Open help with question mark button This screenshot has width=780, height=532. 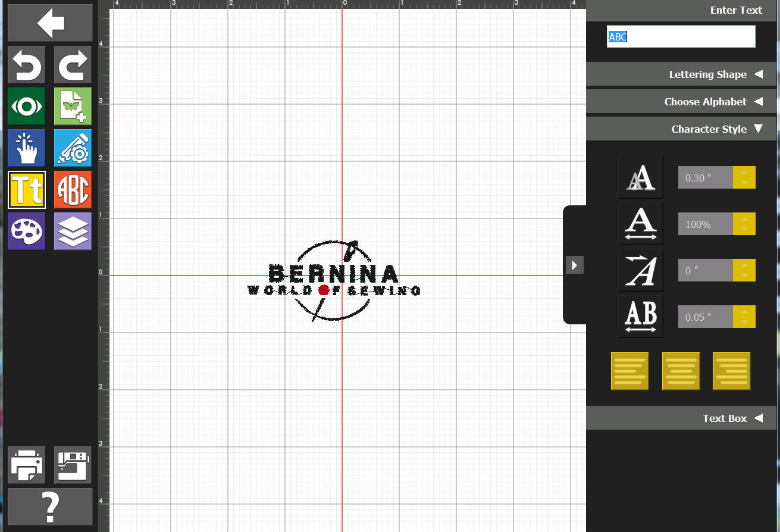coord(50,506)
